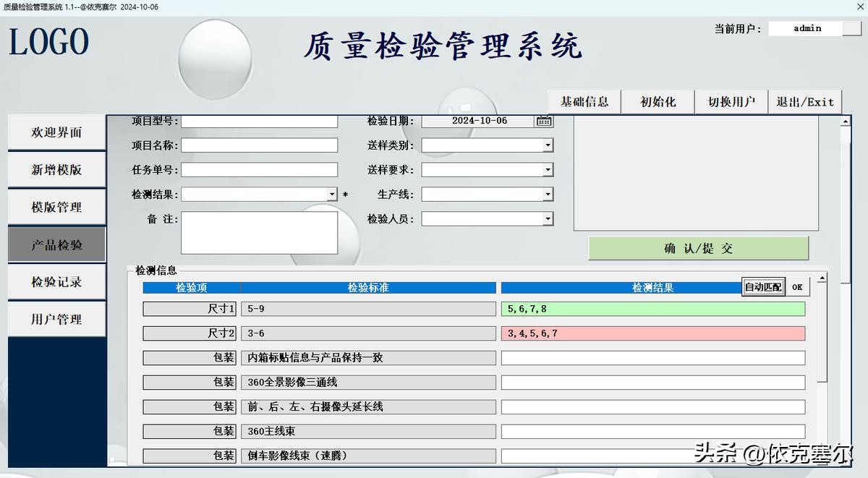Submit form with 确 认/提 交 button

click(x=698, y=248)
